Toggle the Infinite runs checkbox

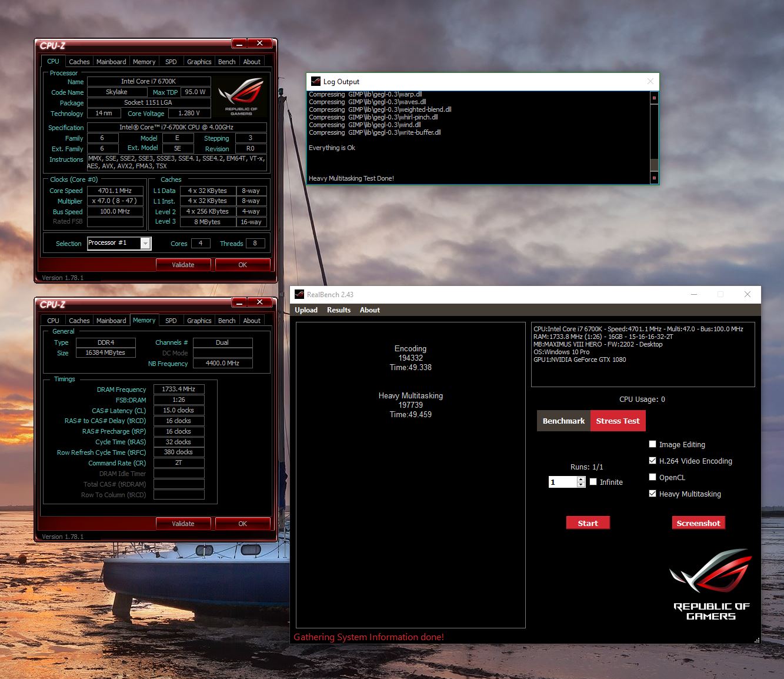593,482
